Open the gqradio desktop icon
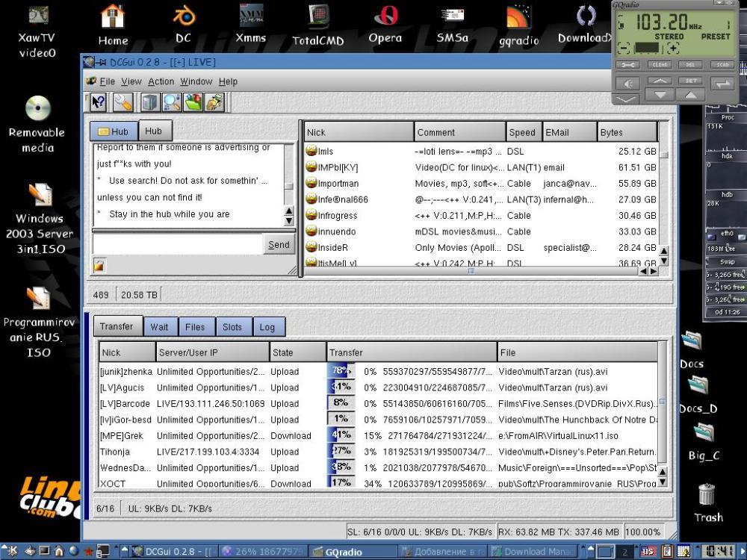The height and width of the screenshot is (560, 747). pos(518,25)
